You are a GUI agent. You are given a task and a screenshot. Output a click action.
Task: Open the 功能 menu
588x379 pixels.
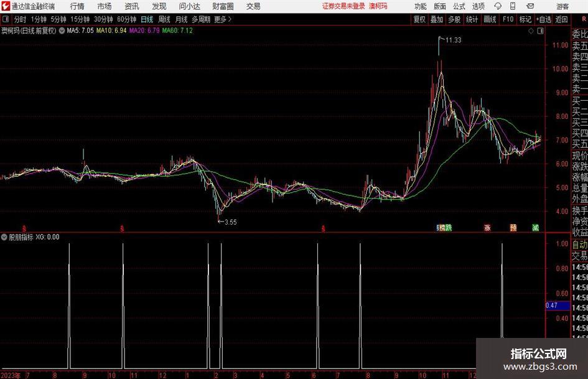[x=421, y=6]
